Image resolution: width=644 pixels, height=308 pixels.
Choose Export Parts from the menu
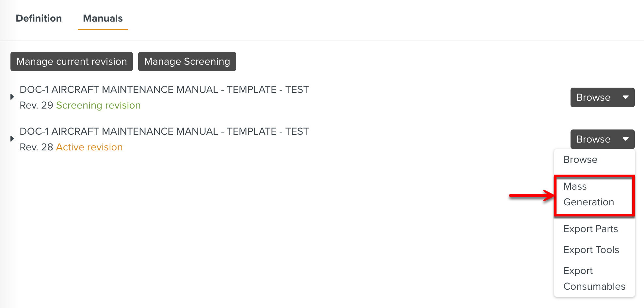[590, 229]
